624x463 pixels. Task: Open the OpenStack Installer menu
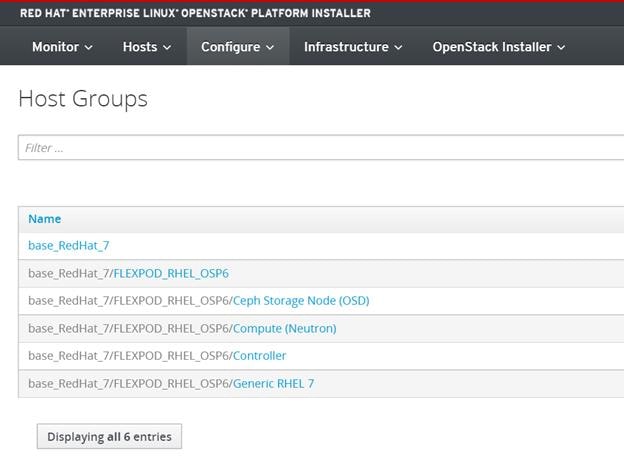(x=499, y=47)
